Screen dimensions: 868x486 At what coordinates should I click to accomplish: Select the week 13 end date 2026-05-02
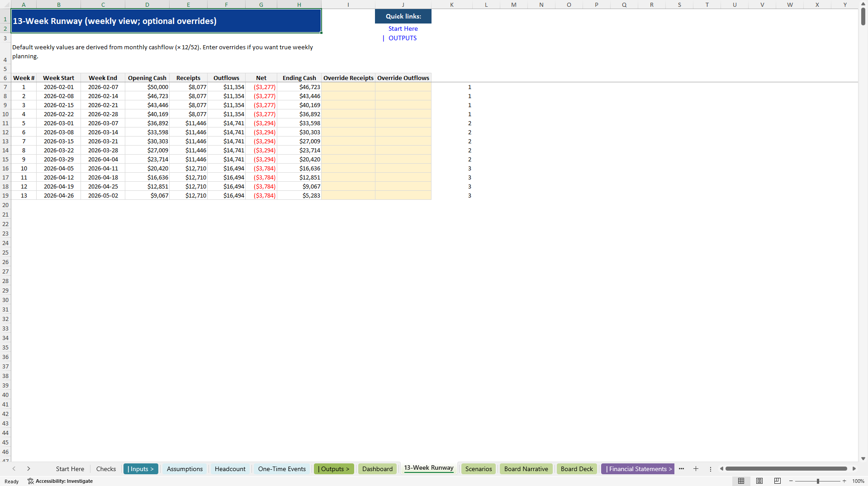[103, 195]
